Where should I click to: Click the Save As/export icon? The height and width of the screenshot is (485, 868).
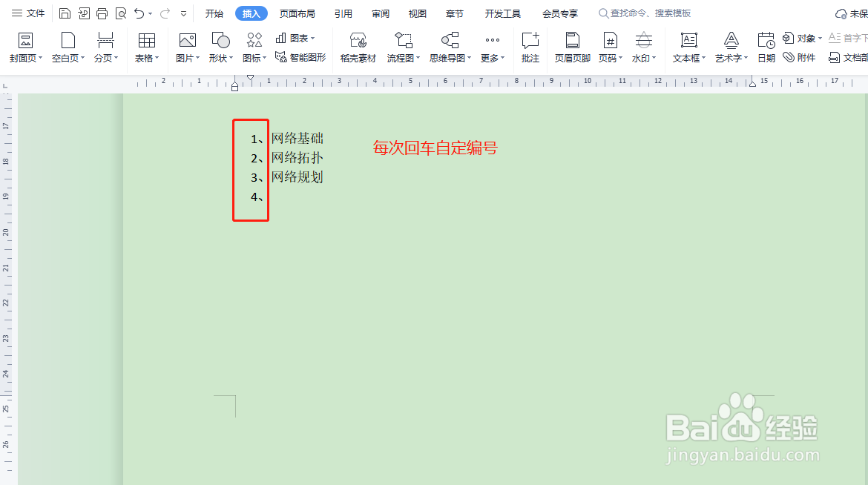(84, 13)
